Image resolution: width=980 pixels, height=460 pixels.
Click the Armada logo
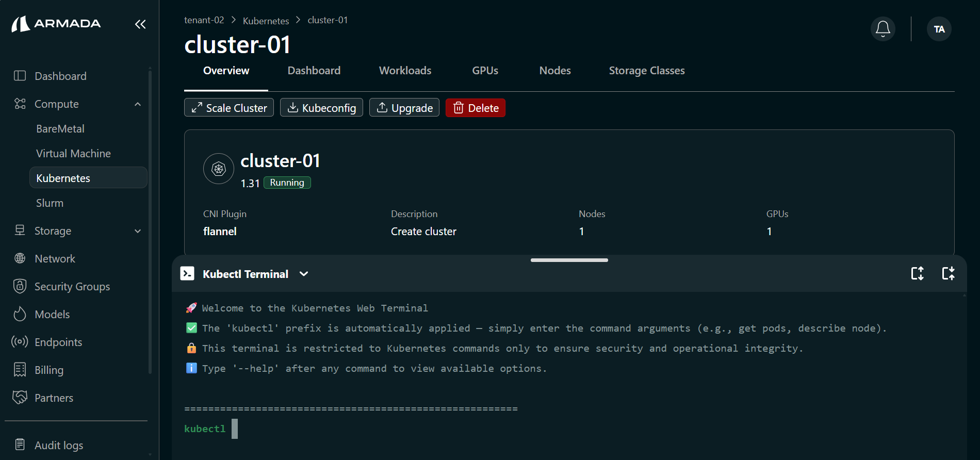tap(56, 24)
